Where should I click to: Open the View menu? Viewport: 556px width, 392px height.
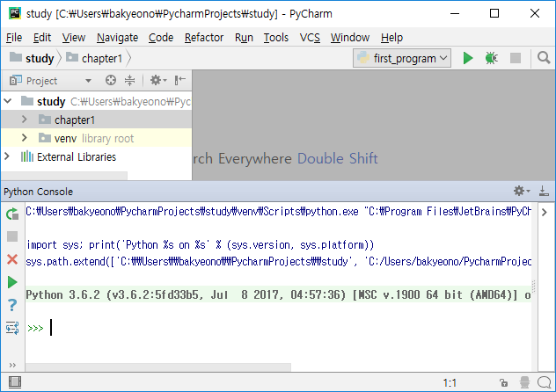74,37
